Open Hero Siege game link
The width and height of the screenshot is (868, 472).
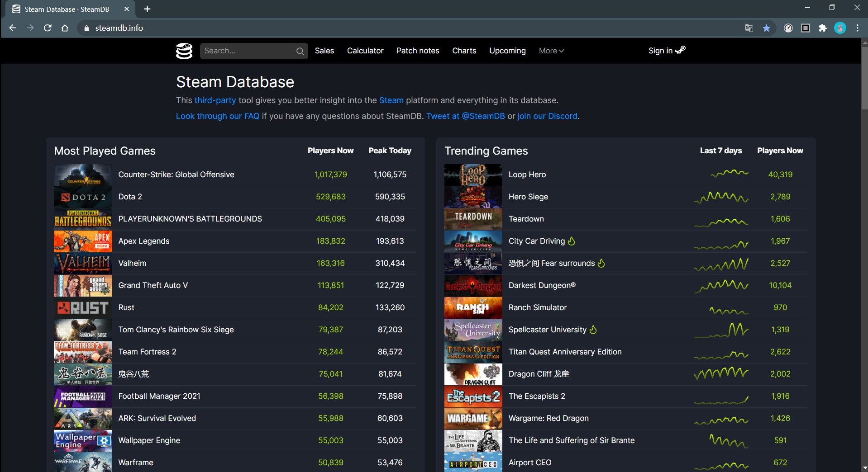point(528,197)
